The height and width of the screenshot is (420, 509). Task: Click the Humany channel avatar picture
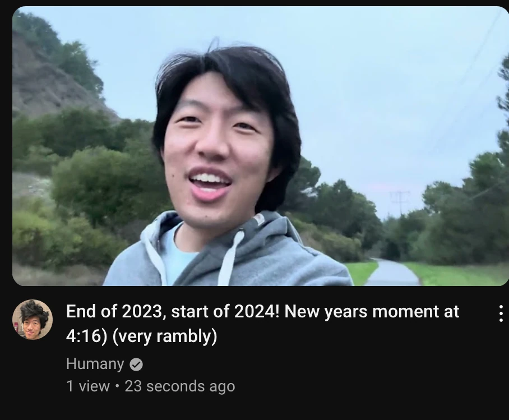coord(33,320)
